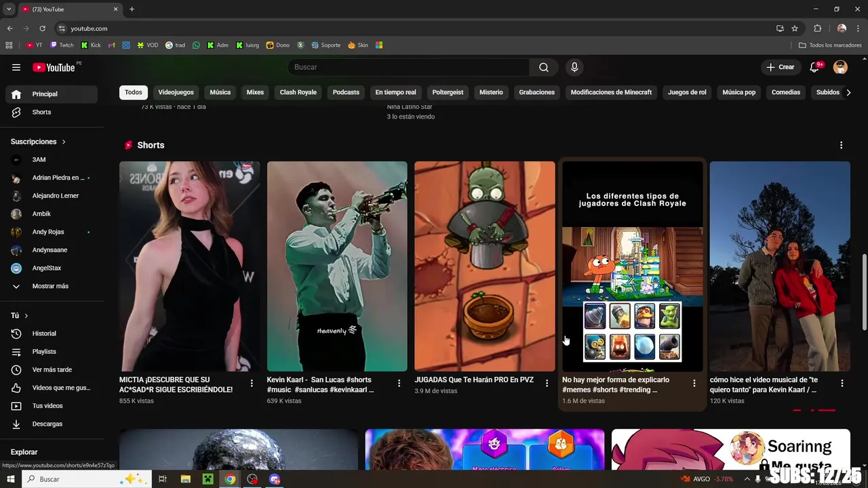Image resolution: width=868 pixels, height=488 pixels.
Task: Open Shorts from the sidebar
Action: click(52, 112)
